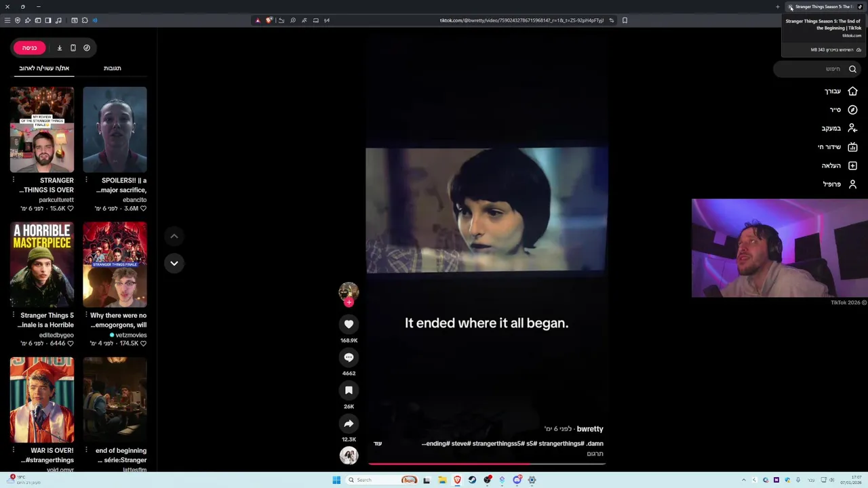Open Discord from the taskbar
Image resolution: width=868 pixels, height=488 pixels.
coord(517,480)
